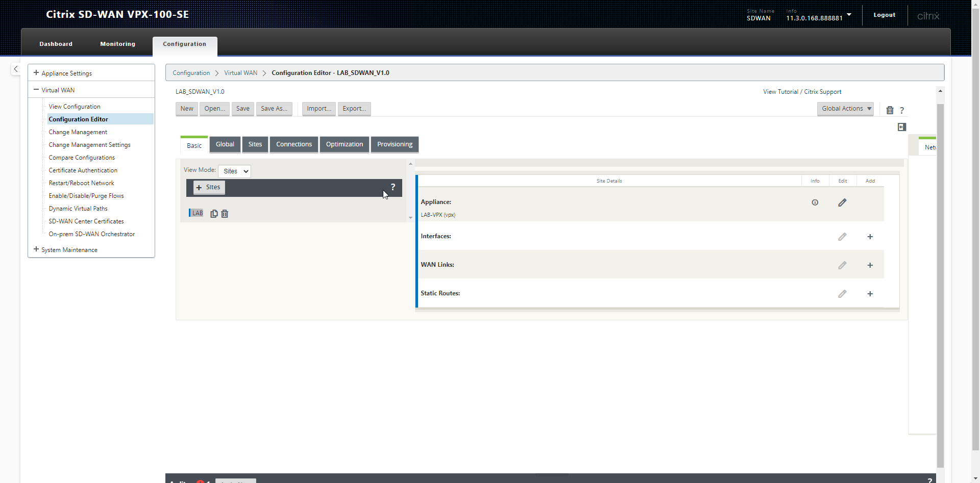Click the View Tutorial link
This screenshot has height=483, width=980.
[x=780, y=92]
